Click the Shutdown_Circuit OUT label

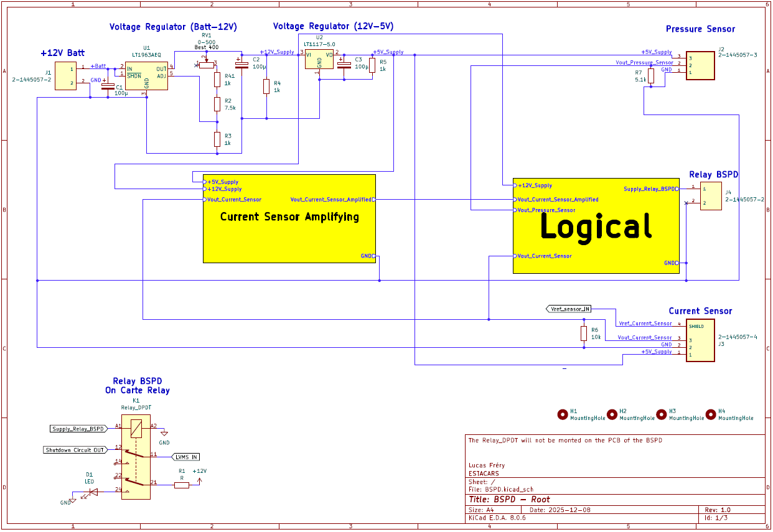point(75,450)
